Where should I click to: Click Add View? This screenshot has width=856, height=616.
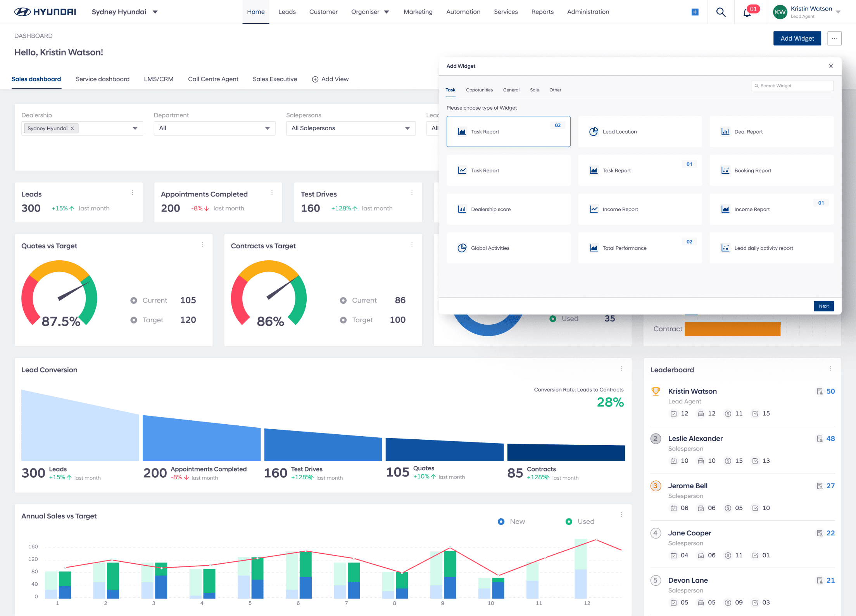[330, 79]
